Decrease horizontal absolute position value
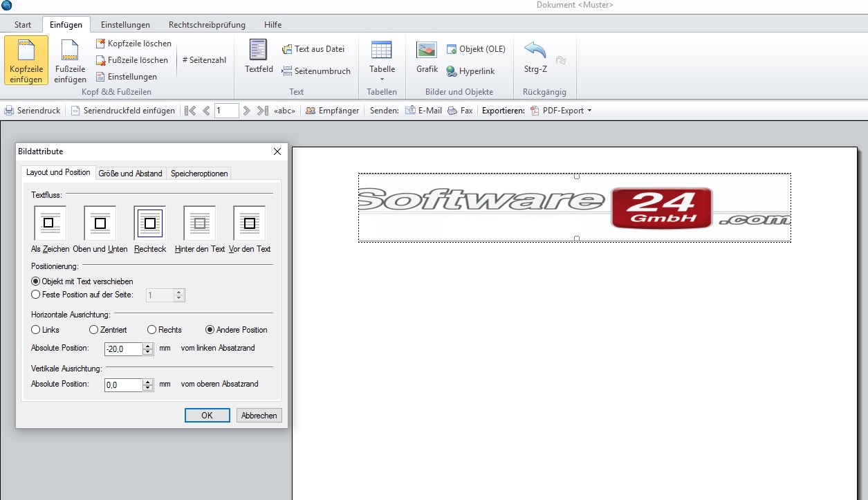Screen dimensions: 868x500 point(148,352)
